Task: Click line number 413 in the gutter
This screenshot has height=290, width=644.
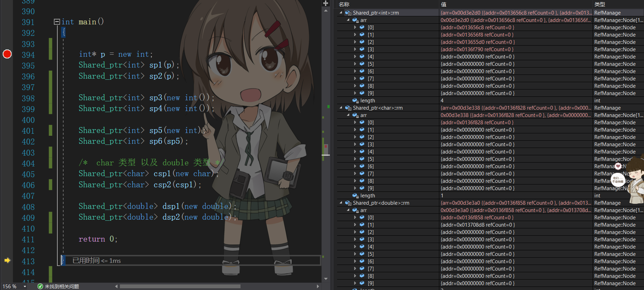Action: point(28,261)
